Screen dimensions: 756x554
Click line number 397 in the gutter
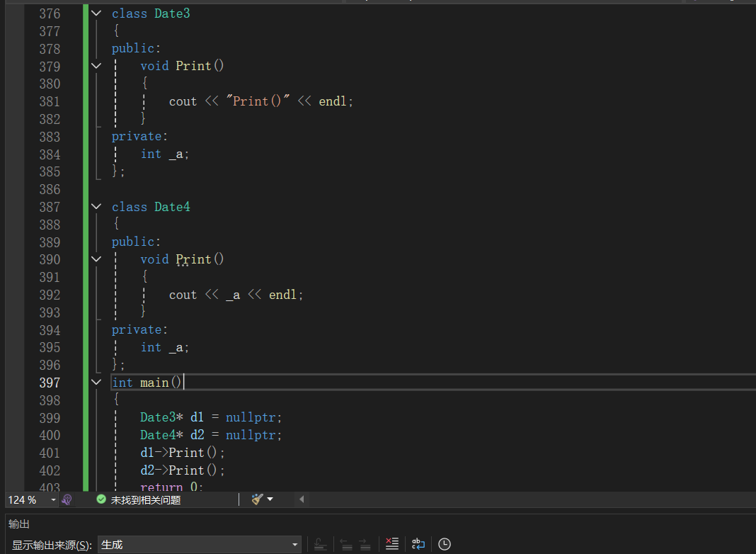pos(50,383)
